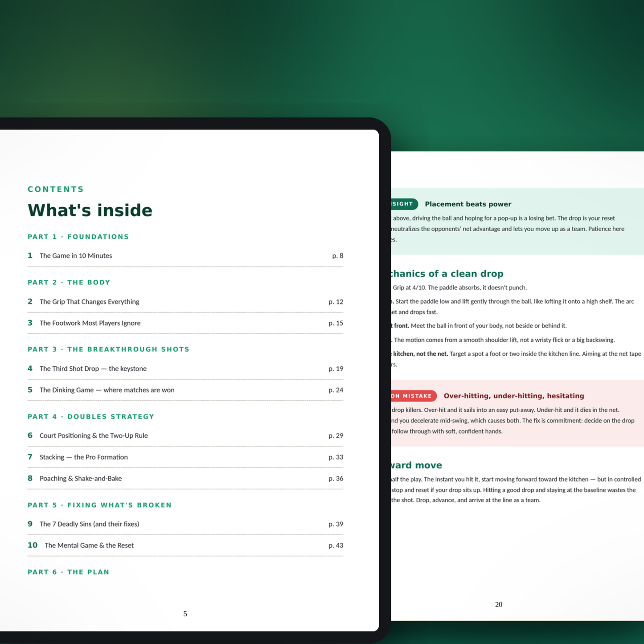Select 'Court Positioning & the Two-Up Rule'
Screen dimensions: 644x644
[185, 435]
